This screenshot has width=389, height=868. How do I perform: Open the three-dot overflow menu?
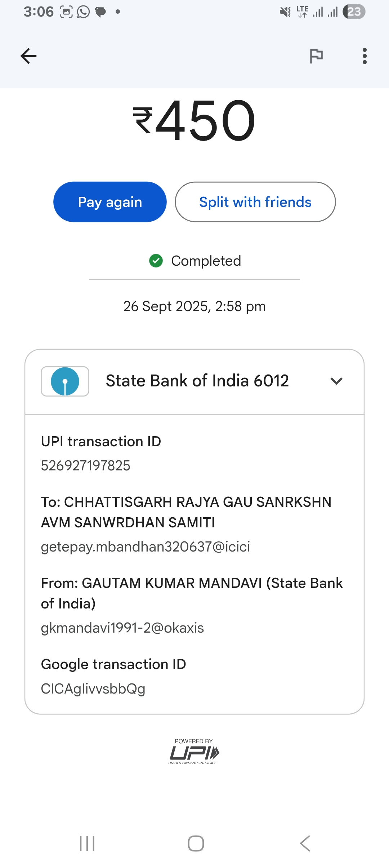[365, 56]
